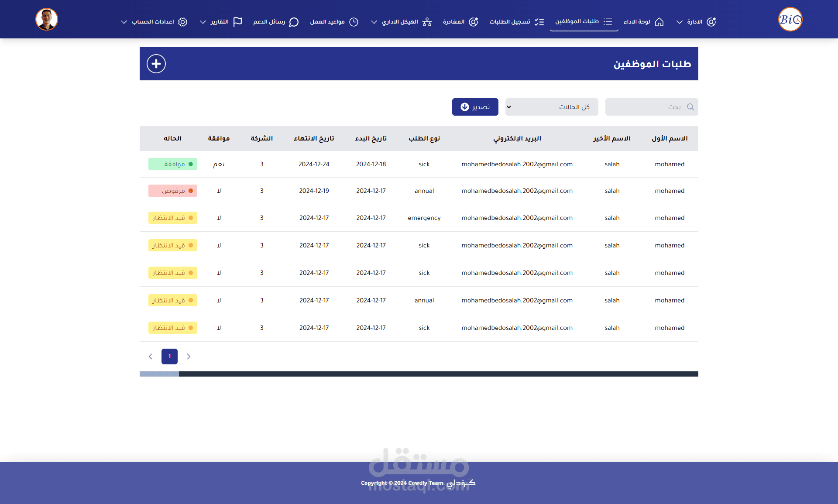Open the المغادرة menu item
The height and width of the screenshot is (504, 838).
[x=460, y=22]
